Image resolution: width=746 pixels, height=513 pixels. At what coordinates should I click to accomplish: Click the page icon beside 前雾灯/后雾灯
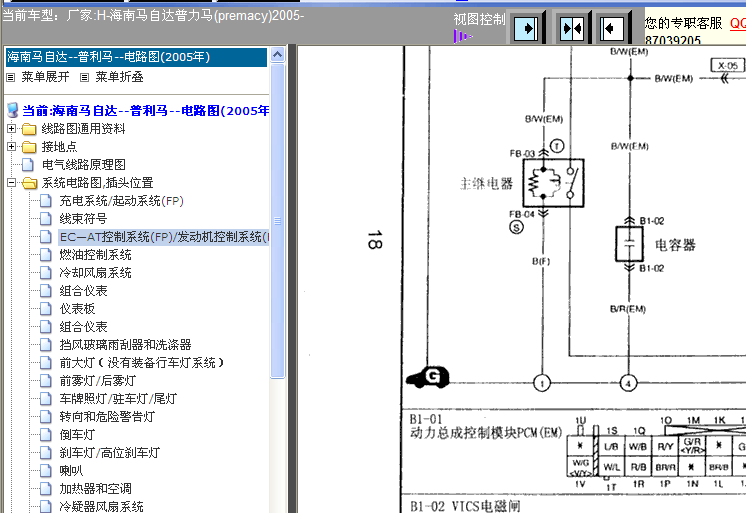pos(46,381)
